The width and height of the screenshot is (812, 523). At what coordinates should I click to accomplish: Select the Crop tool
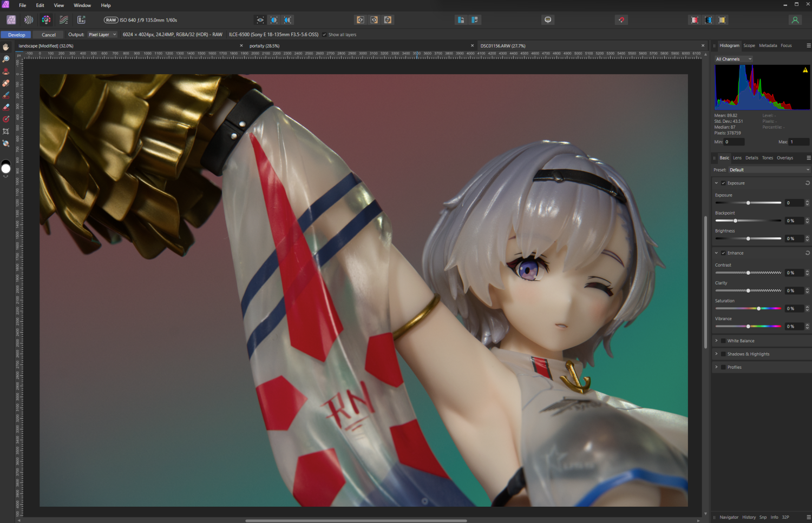tap(5, 131)
